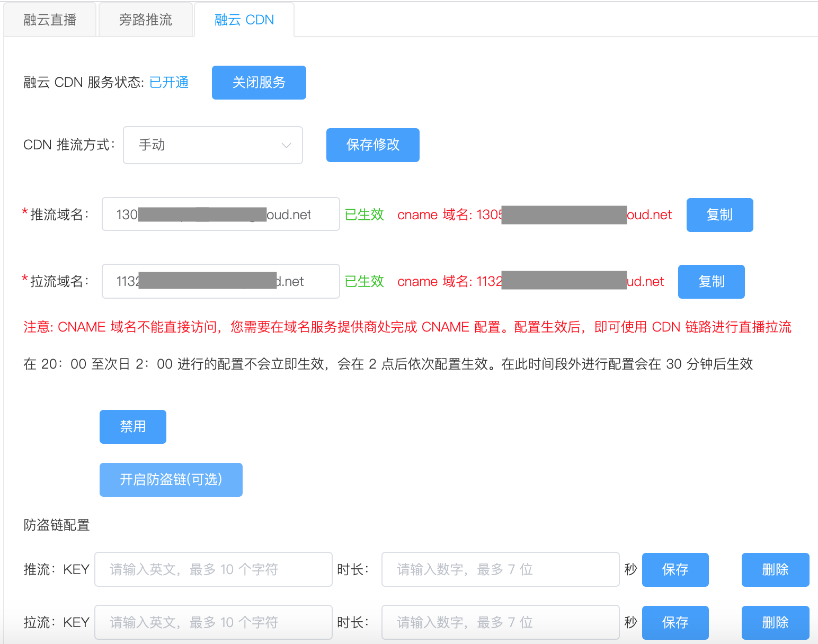Delete the 推流 anti-leech settings
Image resolution: width=818 pixels, height=644 pixels.
(x=776, y=570)
